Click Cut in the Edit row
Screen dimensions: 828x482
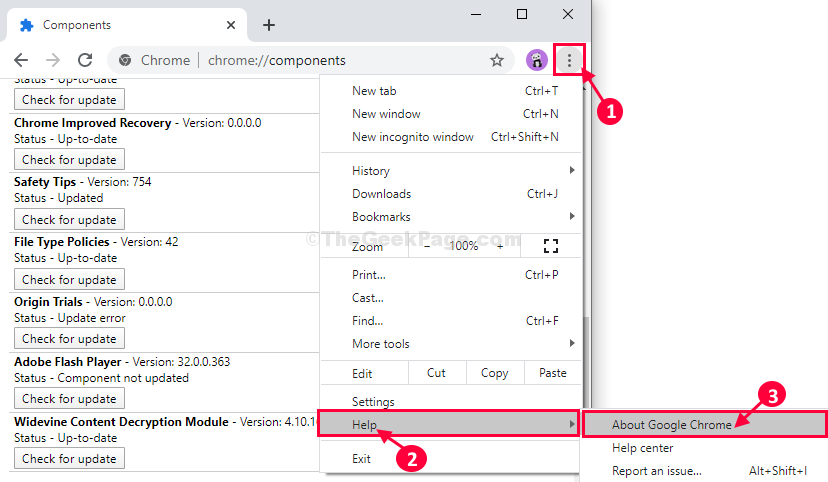[436, 373]
